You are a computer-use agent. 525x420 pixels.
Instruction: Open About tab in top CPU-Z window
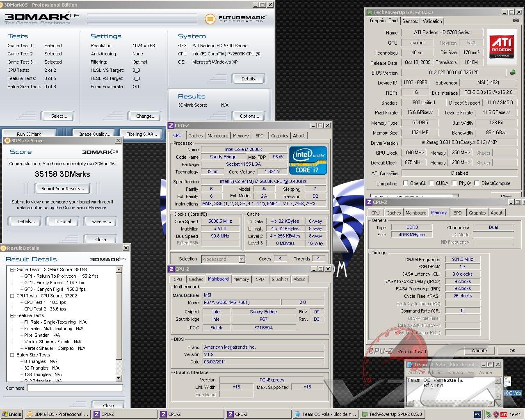299,136
